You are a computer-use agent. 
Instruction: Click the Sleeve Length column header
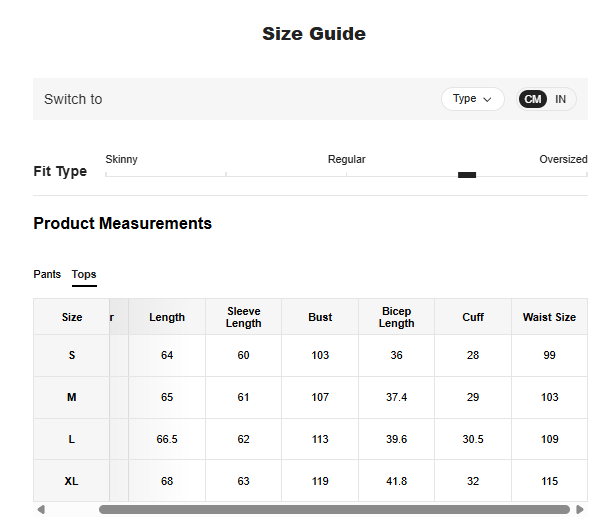pos(243,317)
